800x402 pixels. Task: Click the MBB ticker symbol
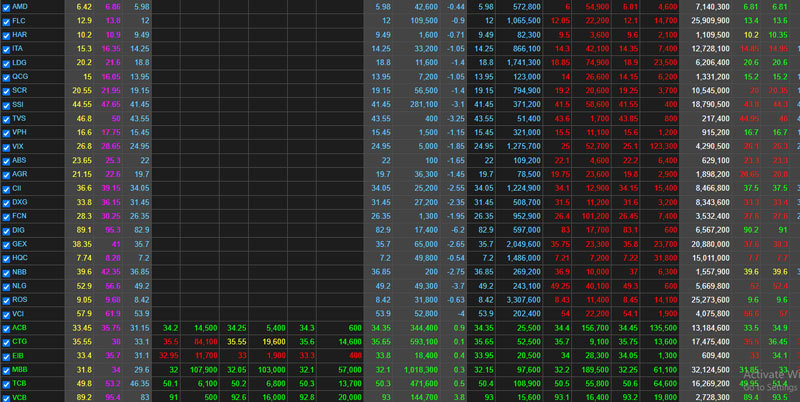(20, 370)
